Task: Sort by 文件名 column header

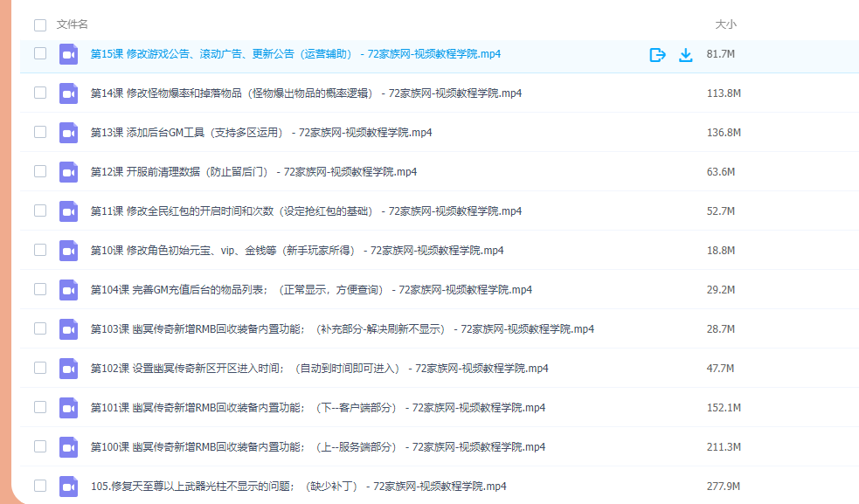Action: [73, 24]
